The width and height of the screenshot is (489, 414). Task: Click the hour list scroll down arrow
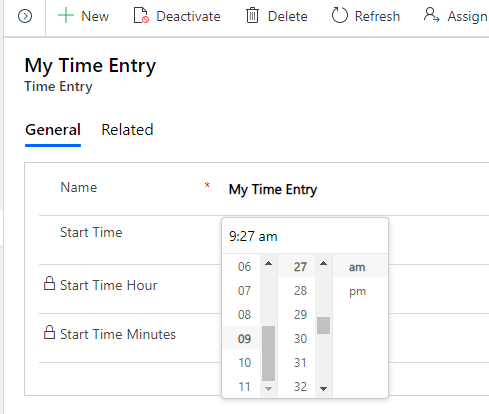click(x=268, y=389)
